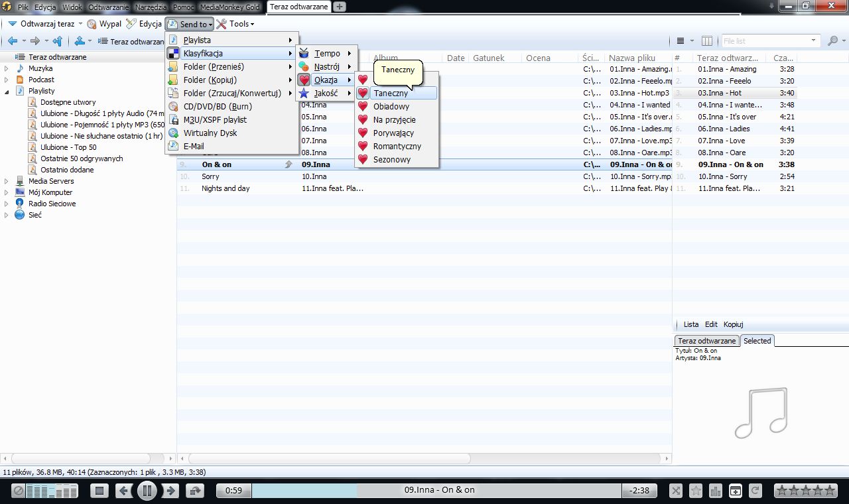849x504 pixels.
Task: Choose M3U/XSPF playlist menu entry
Action: pos(231,120)
